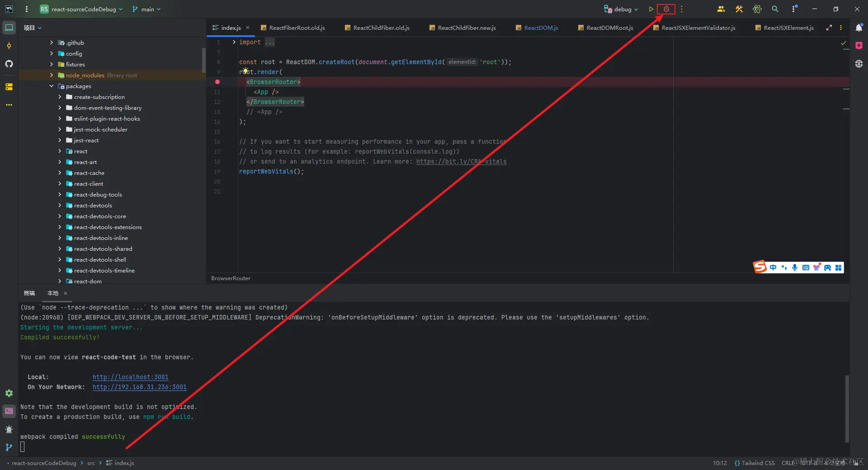Expand the node_modules folder
The image size is (868, 470).
(52, 75)
